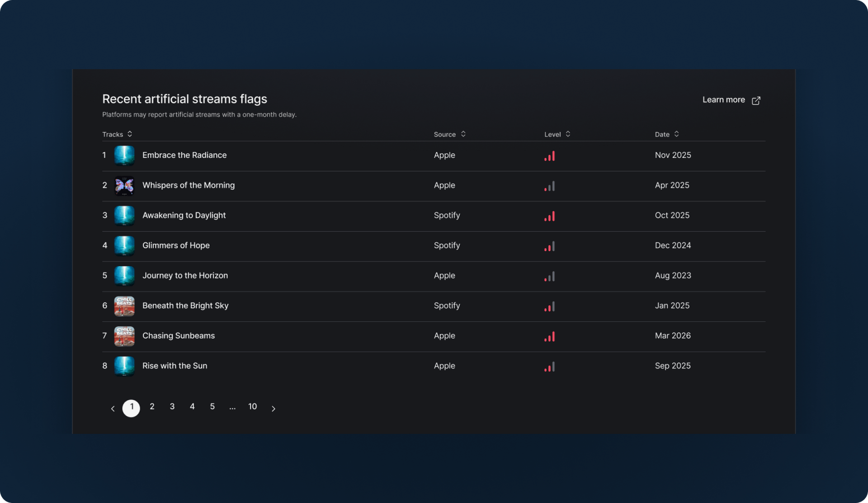Image resolution: width=868 pixels, height=503 pixels.
Task: Select page 2 in the pagination
Action: [x=152, y=406]
